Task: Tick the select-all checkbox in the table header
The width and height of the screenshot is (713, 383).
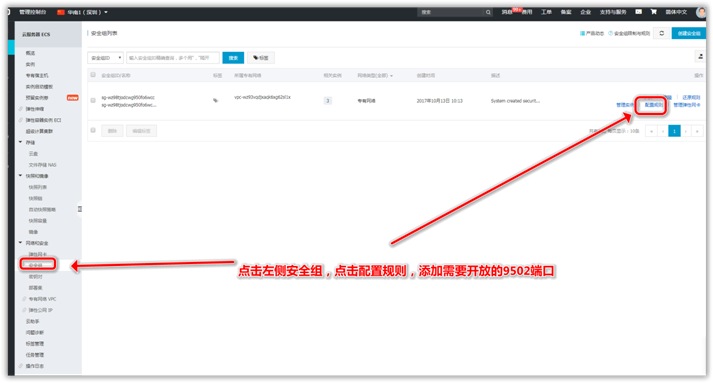Action: tap(93, 75)
